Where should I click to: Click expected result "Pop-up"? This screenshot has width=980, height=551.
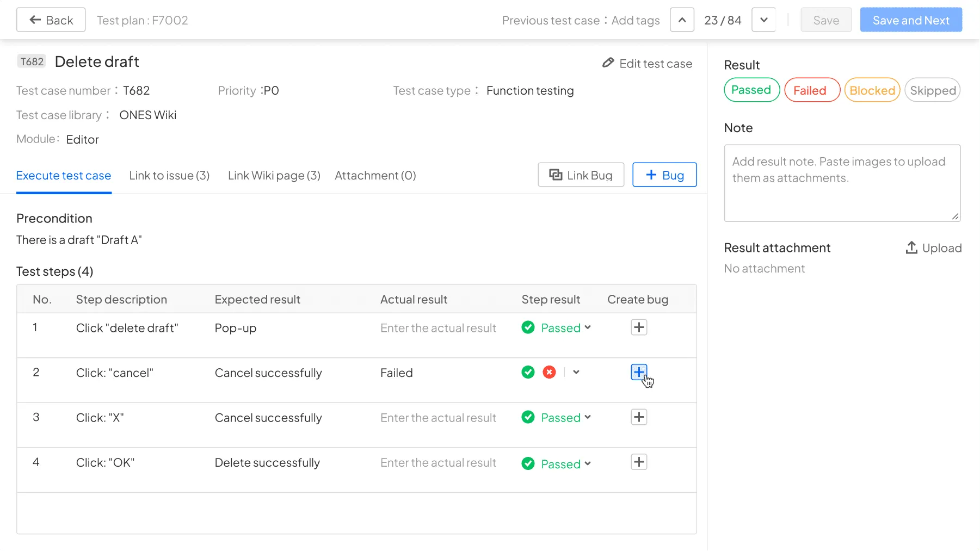point(236,328)
